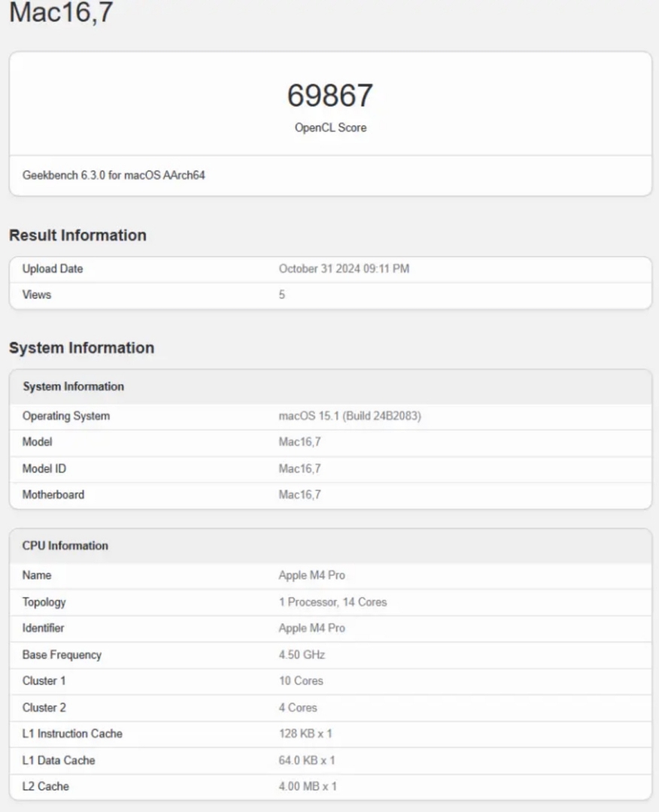Click the L2 Cache label
659x812 pixels.
click(x=46, y=786)
